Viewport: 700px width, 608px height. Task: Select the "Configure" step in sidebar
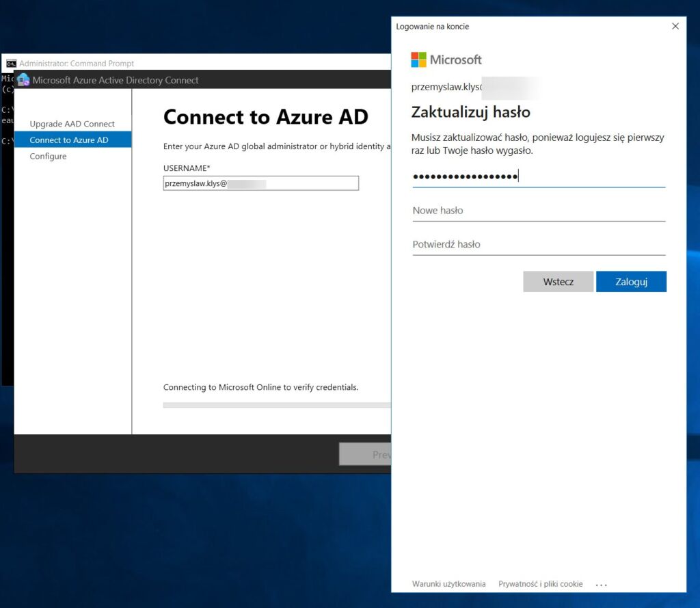pyautogui.click(x=48, y=156)
